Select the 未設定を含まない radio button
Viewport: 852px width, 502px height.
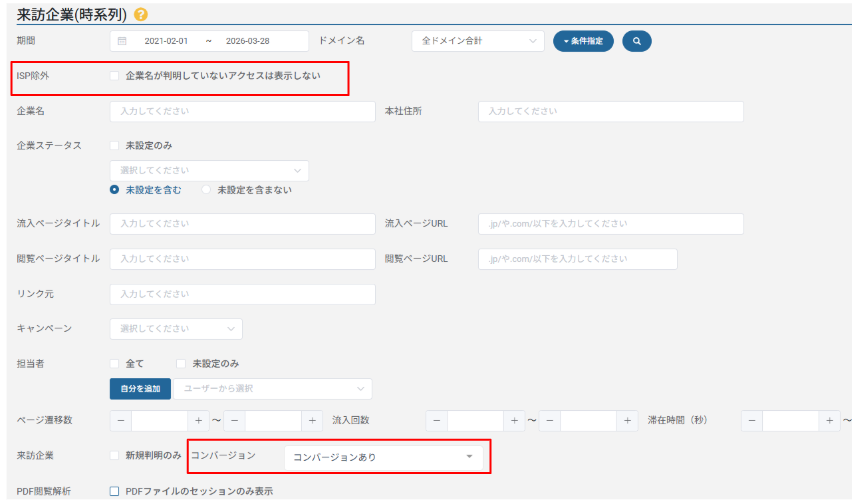click(207, 189)
